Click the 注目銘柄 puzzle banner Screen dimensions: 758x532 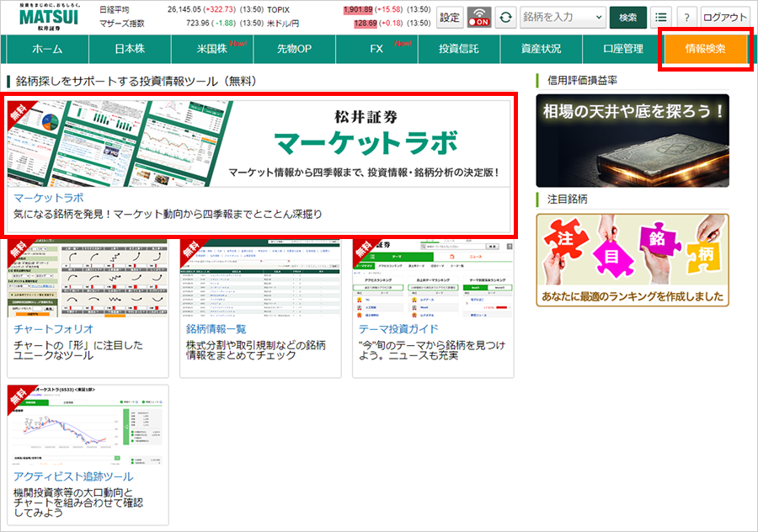[633, 260]
